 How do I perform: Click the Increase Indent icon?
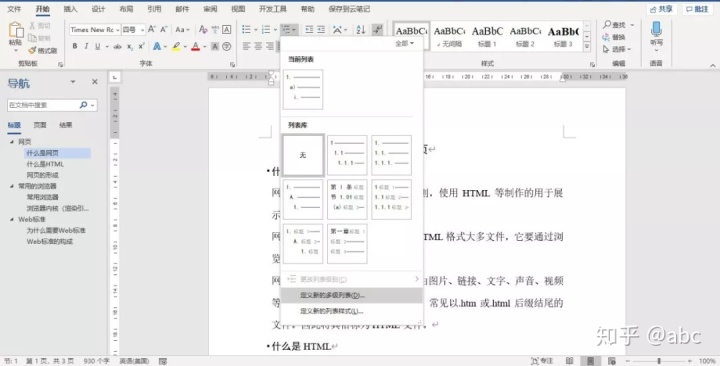pos(321,29)
